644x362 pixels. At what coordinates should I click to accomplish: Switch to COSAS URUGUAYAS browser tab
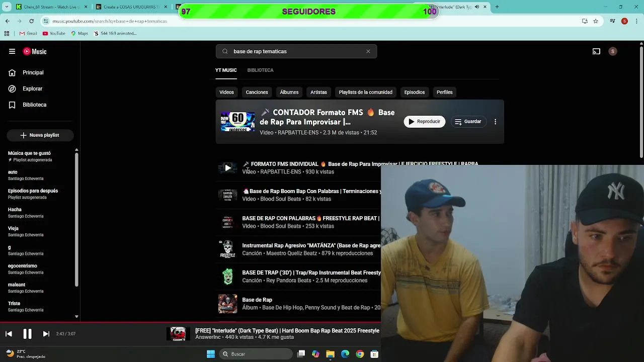tap(132, 7)
